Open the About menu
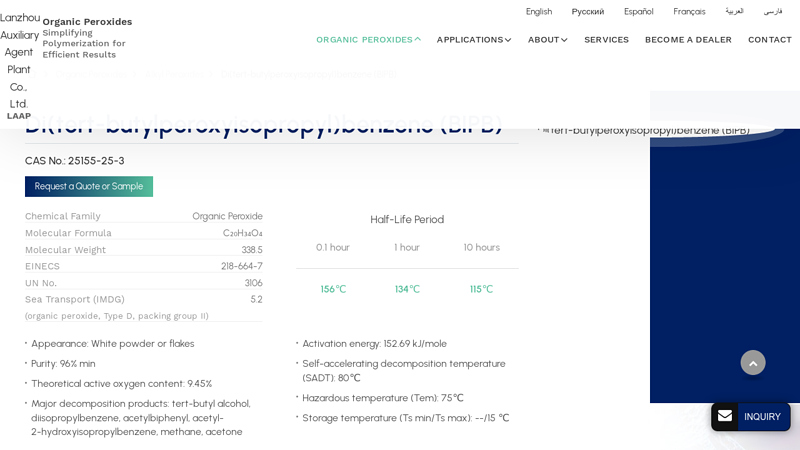800x450 pixels. (x=544, y=40)
